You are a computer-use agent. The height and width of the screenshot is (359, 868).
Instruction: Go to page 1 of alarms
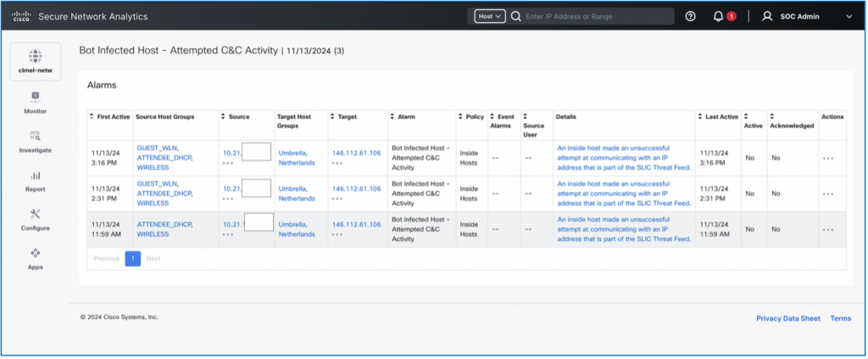pyautogui.click(x=132, y=258)
